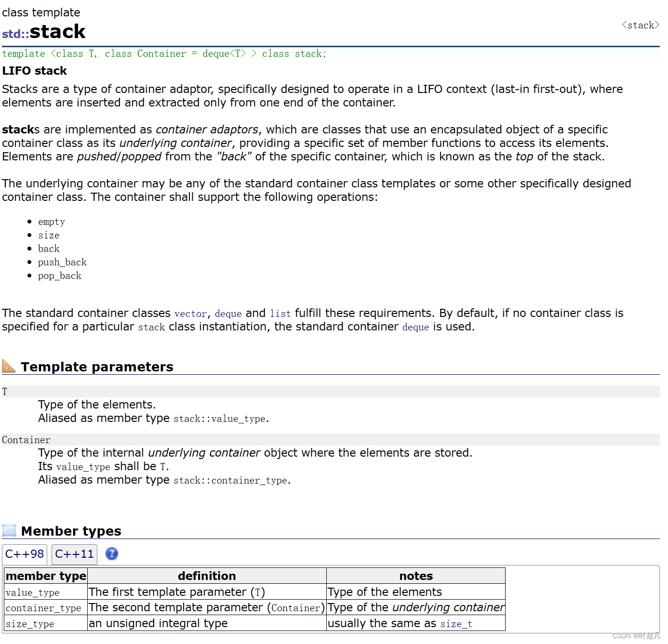Click the 'Container' parameter row
668x644 pixels.
point(331,440)
